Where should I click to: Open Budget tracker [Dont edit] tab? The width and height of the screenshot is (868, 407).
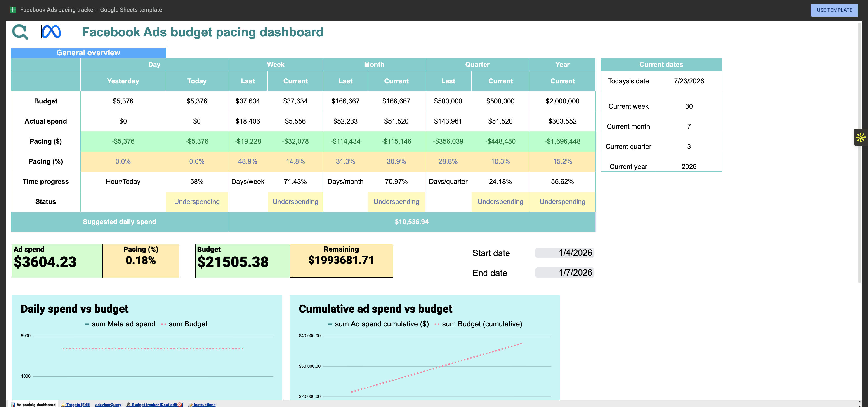[155, 404]
